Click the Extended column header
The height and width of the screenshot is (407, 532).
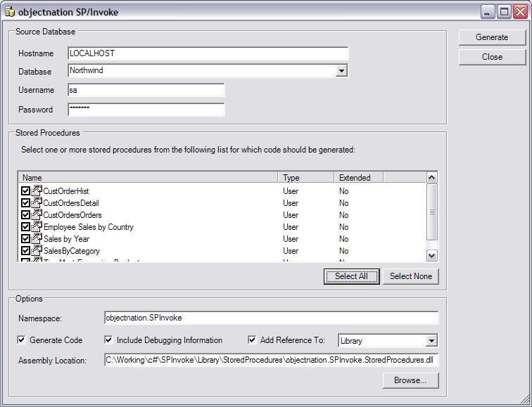pos(359,178)
